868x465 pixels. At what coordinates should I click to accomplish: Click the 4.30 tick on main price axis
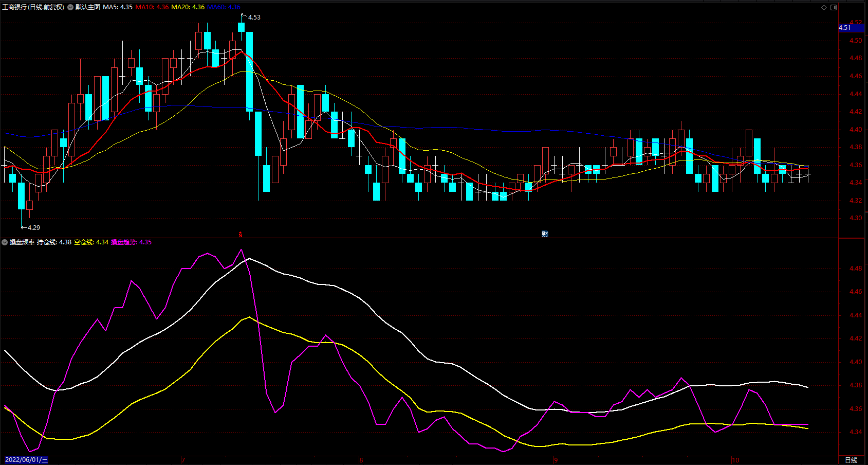[x=856, y=218]
